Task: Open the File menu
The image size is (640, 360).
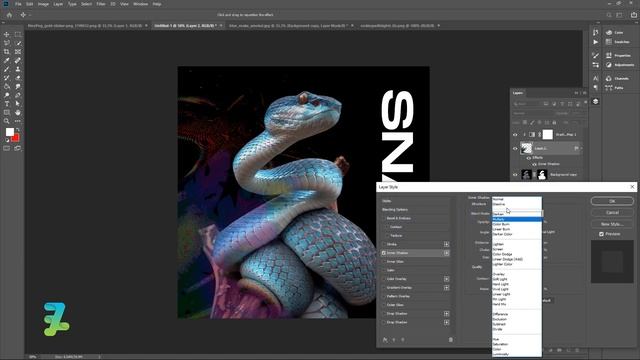Action: pyautogui.click(x=18, y=4)
